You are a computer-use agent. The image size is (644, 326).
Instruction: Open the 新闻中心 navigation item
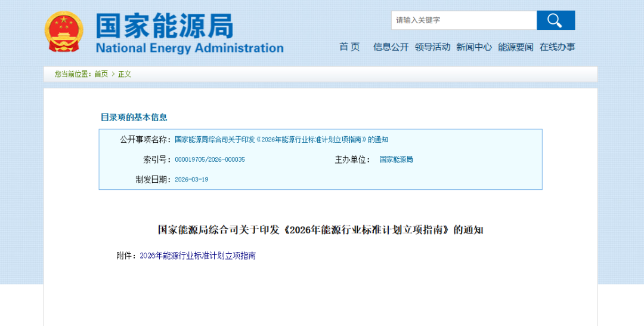tap(474, 47)
